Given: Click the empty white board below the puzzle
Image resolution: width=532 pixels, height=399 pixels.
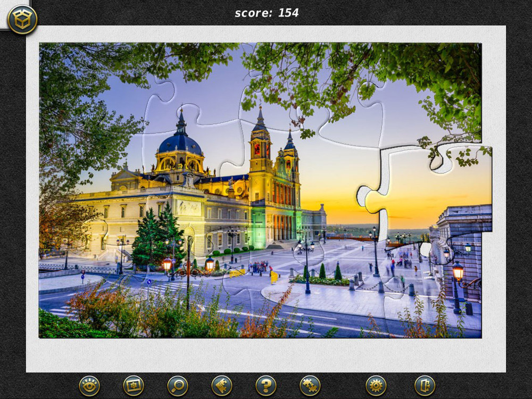Looking at the screenshot, I should point(266,355).
